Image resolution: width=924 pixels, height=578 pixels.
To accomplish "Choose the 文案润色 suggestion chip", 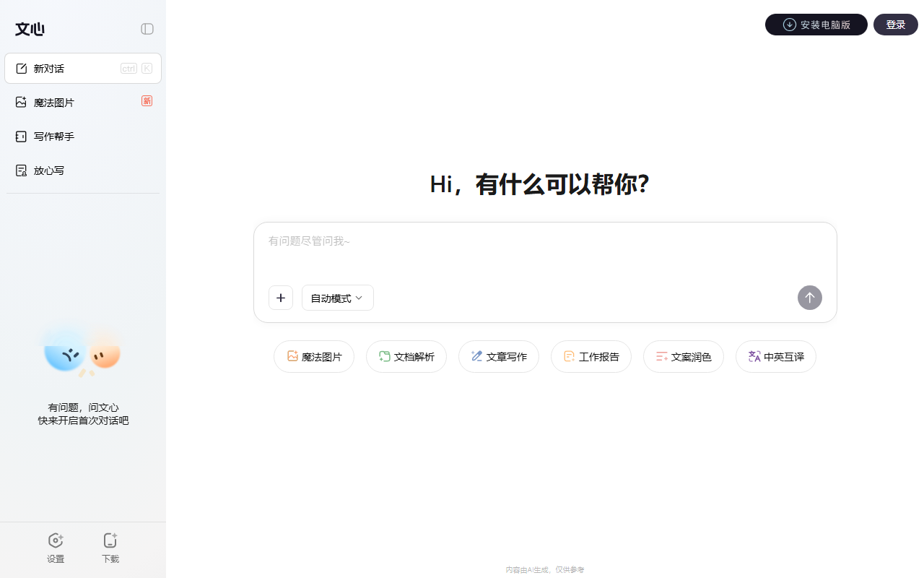I will tap(684, 356).
